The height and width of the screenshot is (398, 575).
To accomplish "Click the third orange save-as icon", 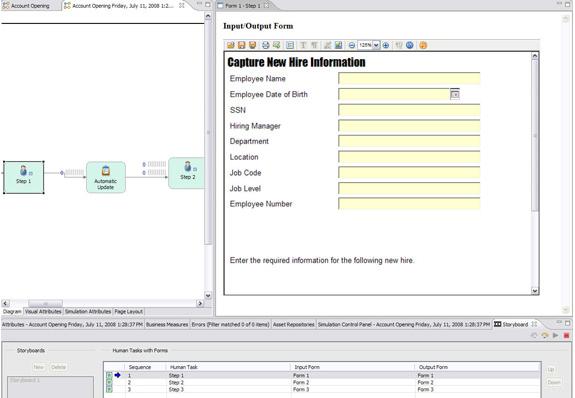I will coord(252,45).
